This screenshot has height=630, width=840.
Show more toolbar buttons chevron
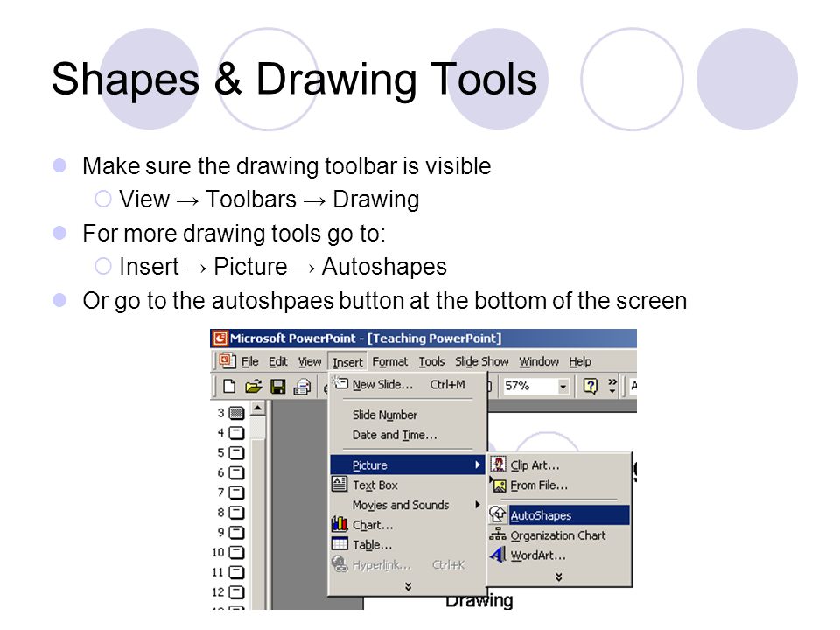(612, 386)
